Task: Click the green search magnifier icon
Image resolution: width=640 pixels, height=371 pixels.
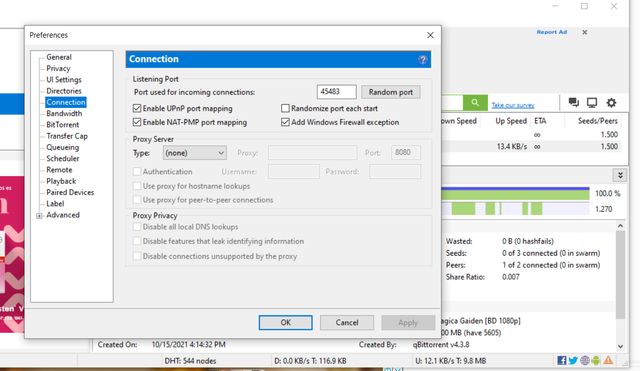Action: (x=475, y=102)
